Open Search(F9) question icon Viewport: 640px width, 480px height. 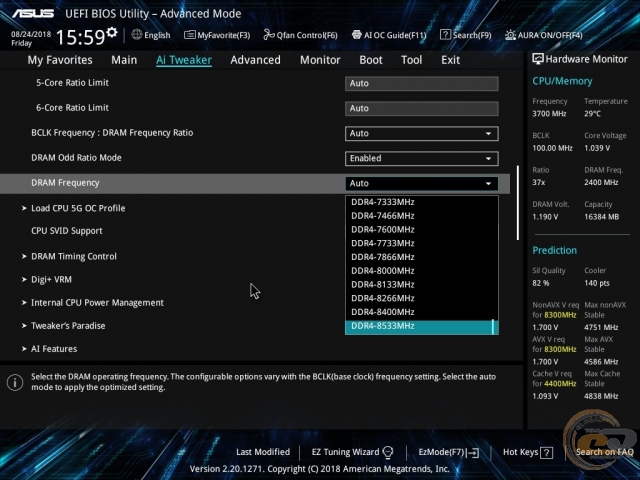[445, 35]
